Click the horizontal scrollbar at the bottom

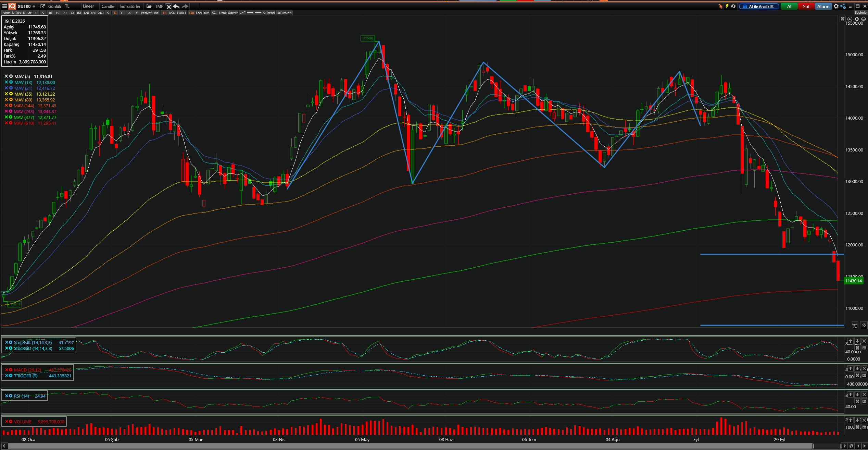pos(410,446)
